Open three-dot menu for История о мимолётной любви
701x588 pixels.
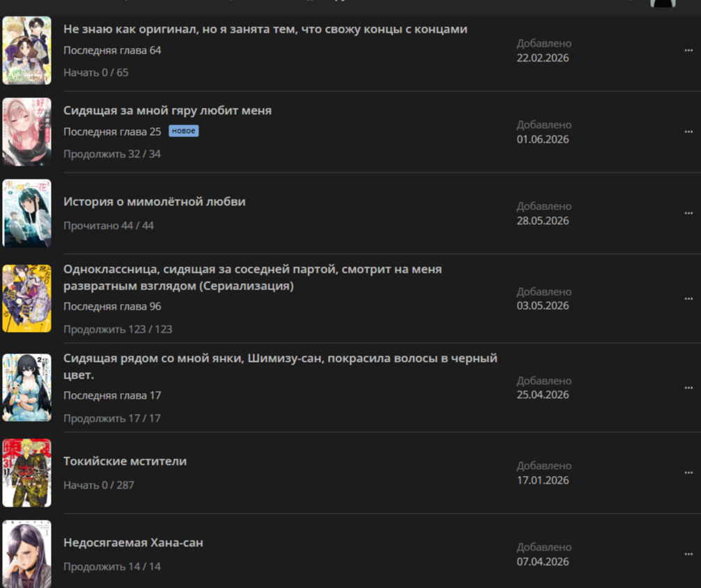tap(688, 213)
